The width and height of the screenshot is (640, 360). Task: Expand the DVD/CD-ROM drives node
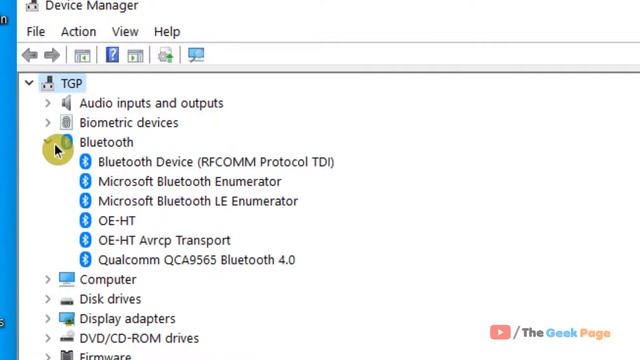(x=48, y=338)
